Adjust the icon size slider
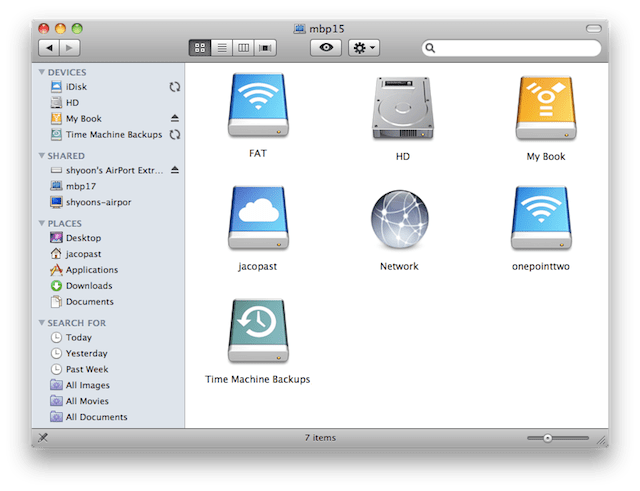Image resolution: width=640 pixels, height=491 pixels. tap(547, 438)
